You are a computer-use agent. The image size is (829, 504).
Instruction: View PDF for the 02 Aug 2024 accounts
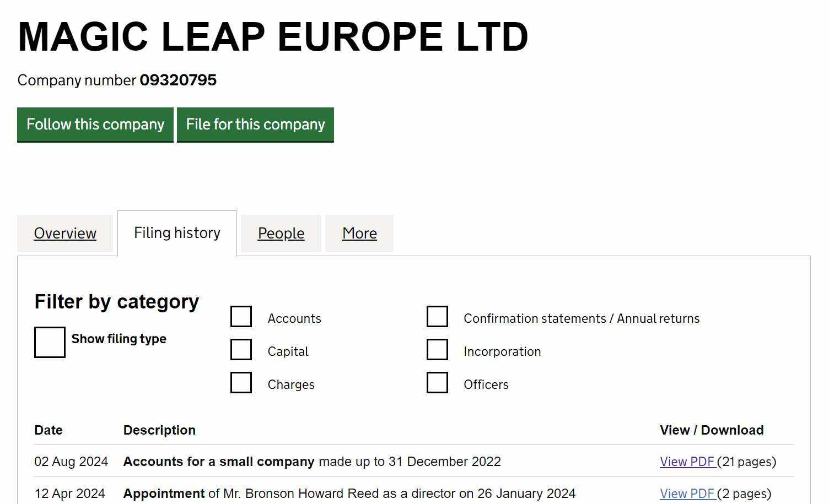point(687,462)
